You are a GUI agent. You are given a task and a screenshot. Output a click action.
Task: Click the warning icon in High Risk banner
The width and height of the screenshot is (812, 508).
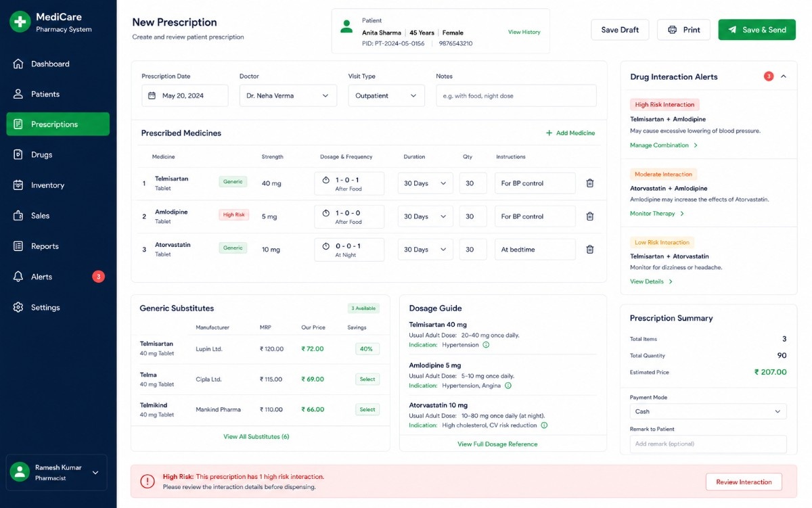(x=148, y=481)
